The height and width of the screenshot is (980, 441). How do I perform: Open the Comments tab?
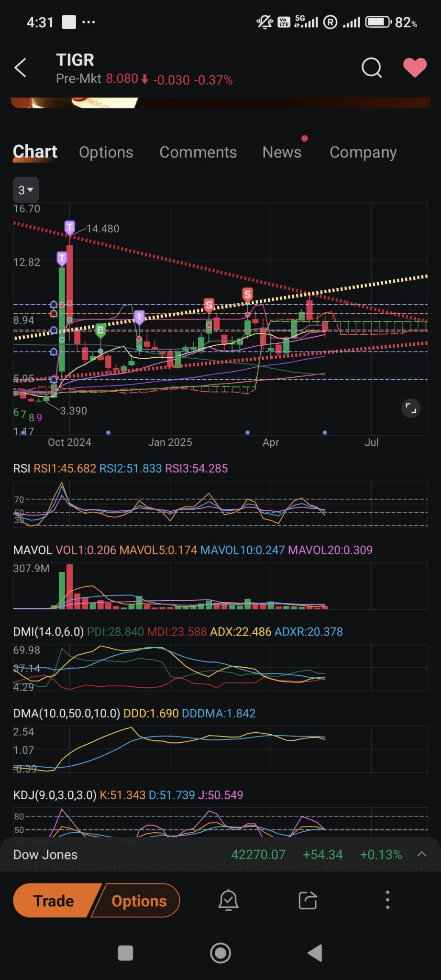[198, 152]
